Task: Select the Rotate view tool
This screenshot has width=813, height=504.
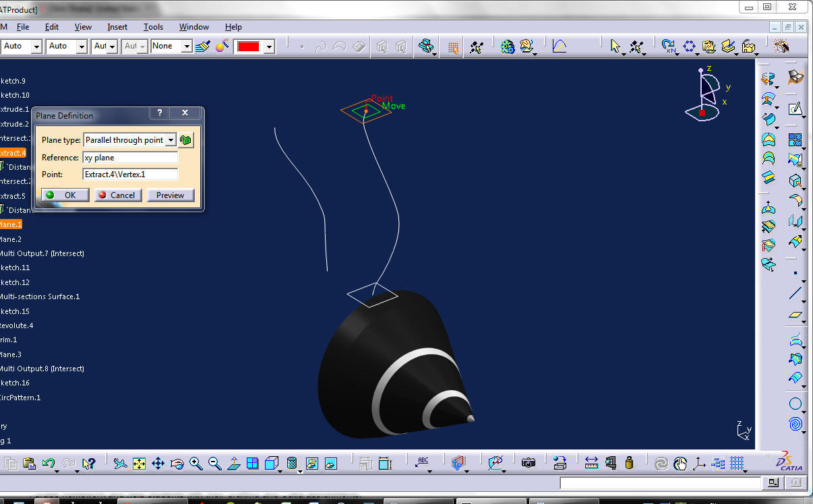Action: [177, 463]
